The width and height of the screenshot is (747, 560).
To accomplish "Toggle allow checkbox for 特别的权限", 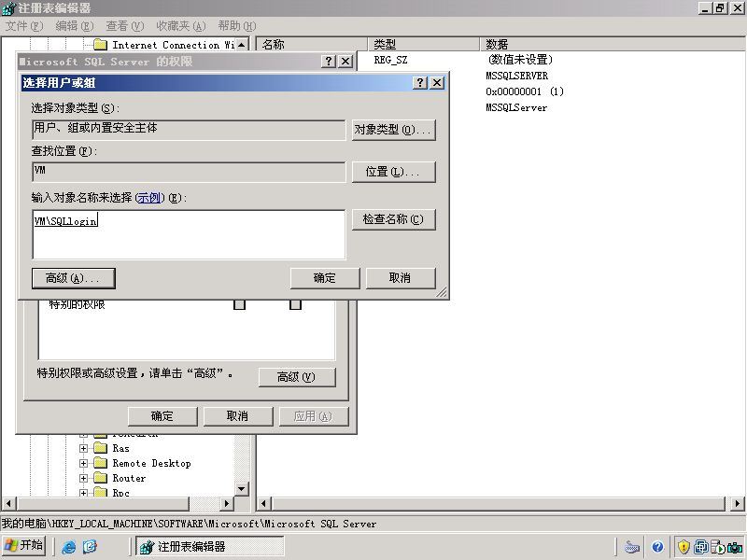I will point(239,305).
